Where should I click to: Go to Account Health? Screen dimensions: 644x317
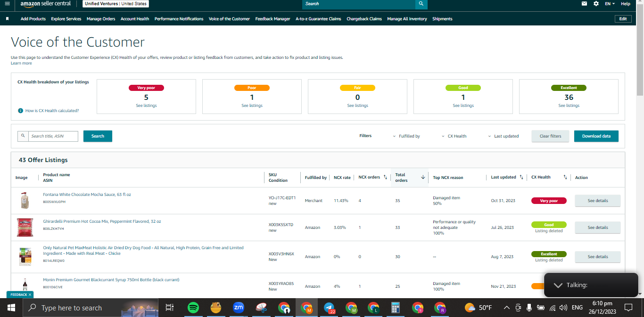135,19
